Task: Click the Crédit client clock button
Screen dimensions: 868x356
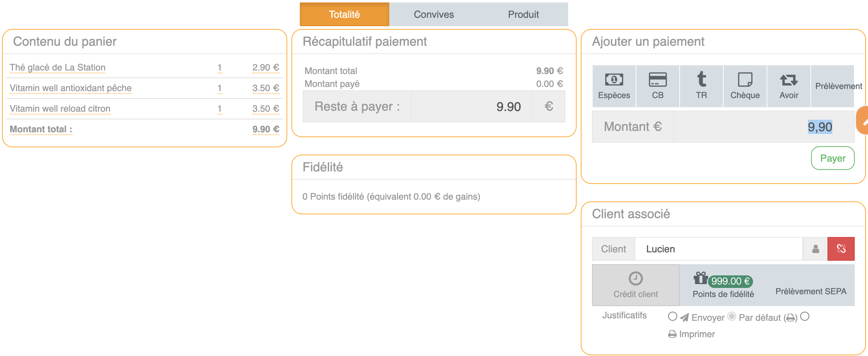Action: (x=636, y=285)
